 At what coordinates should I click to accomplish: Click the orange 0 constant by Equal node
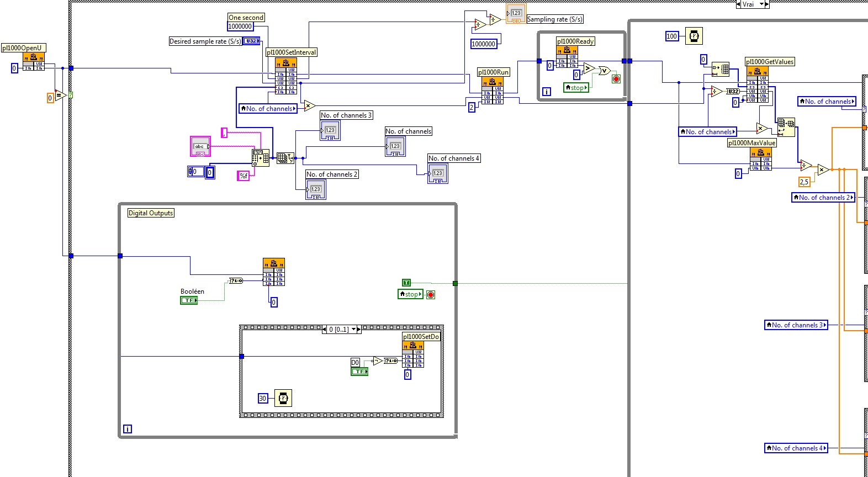coord(50,98)
